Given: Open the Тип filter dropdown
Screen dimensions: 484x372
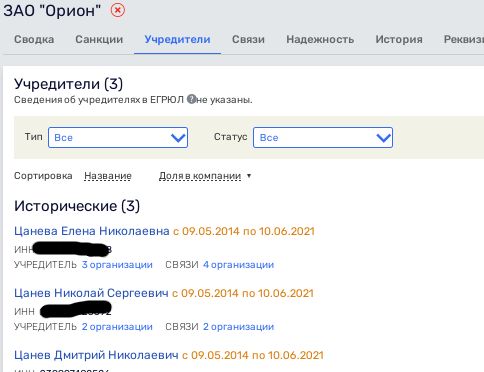Looking at the screenshot, I should (118, 137).
